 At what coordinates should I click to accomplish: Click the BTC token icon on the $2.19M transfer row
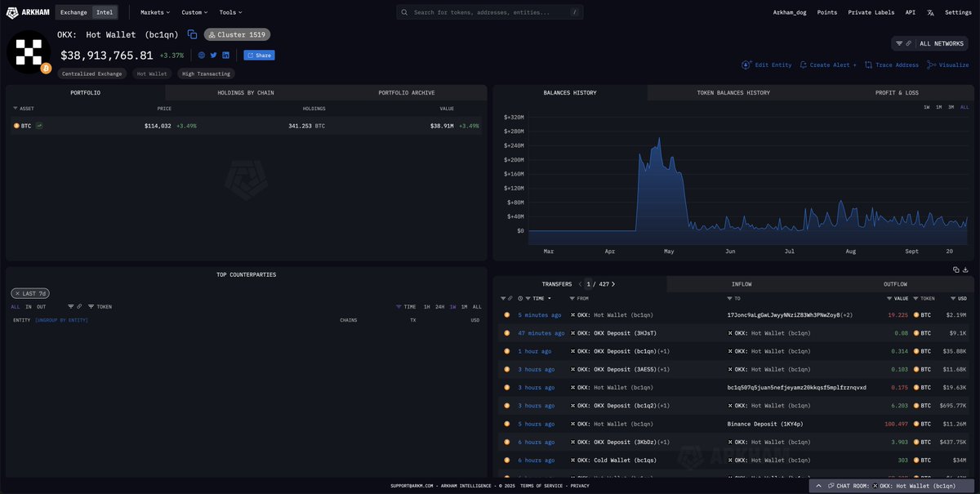tap(916, 314)
